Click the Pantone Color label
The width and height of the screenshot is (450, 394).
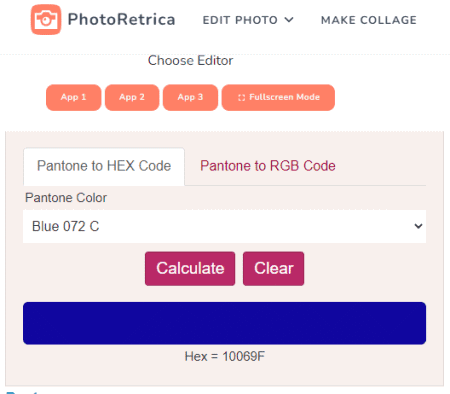tap(66, 198)
